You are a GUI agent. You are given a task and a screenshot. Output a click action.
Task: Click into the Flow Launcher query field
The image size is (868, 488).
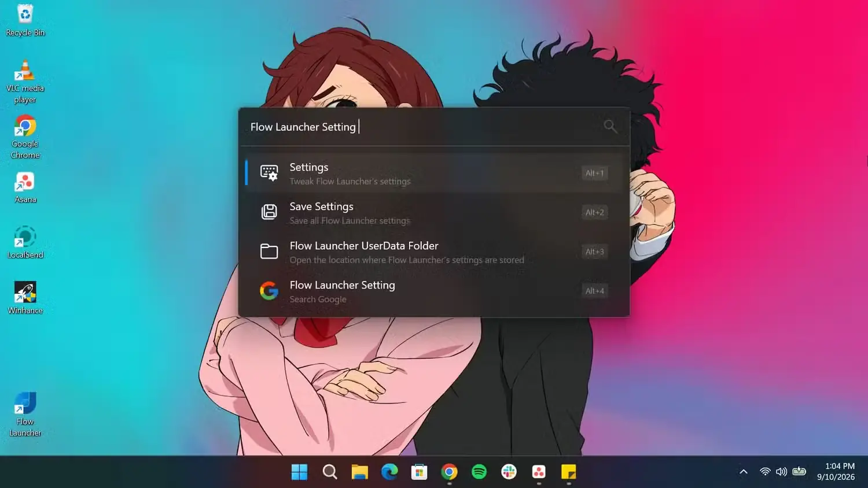(422, 127)
